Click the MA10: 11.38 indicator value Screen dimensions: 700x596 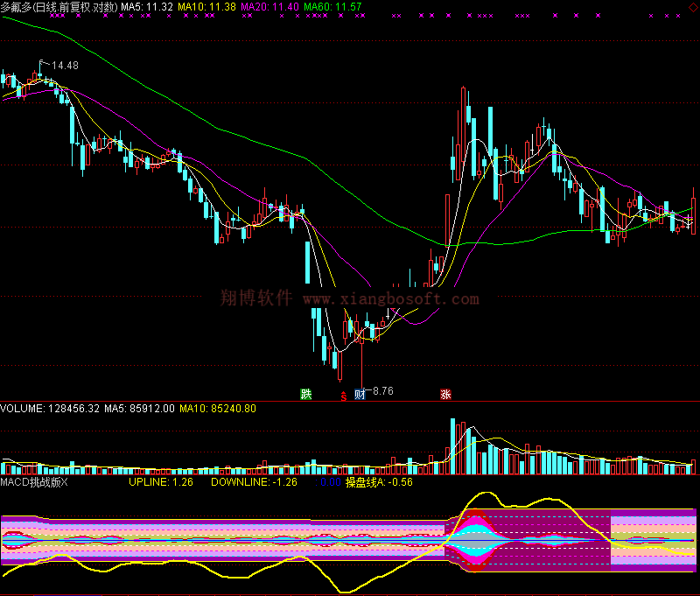(206, 7)
